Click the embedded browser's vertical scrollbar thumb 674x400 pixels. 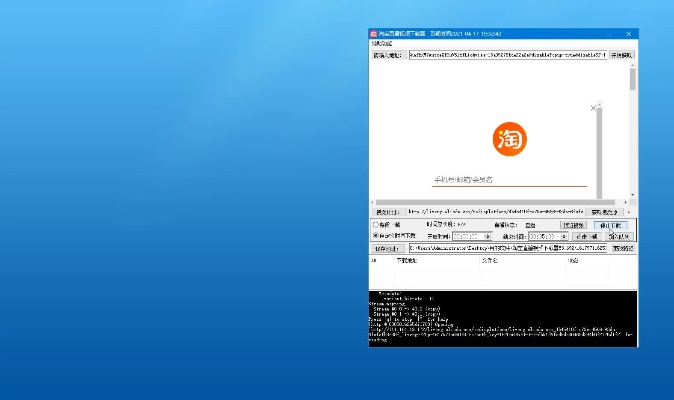pyautogui.click(x=632, y=79)
